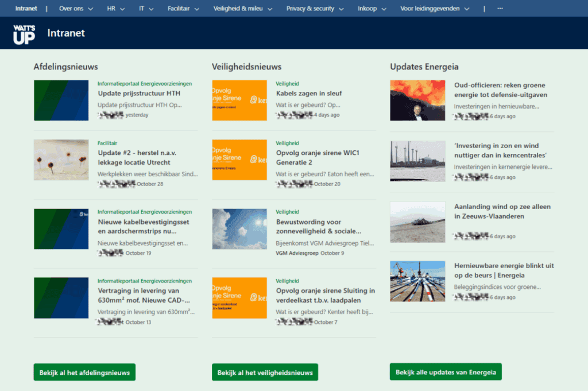Click Bekijk al het veiligheidsnieuws button
588x391 pixels.
(x=265, y=372)
